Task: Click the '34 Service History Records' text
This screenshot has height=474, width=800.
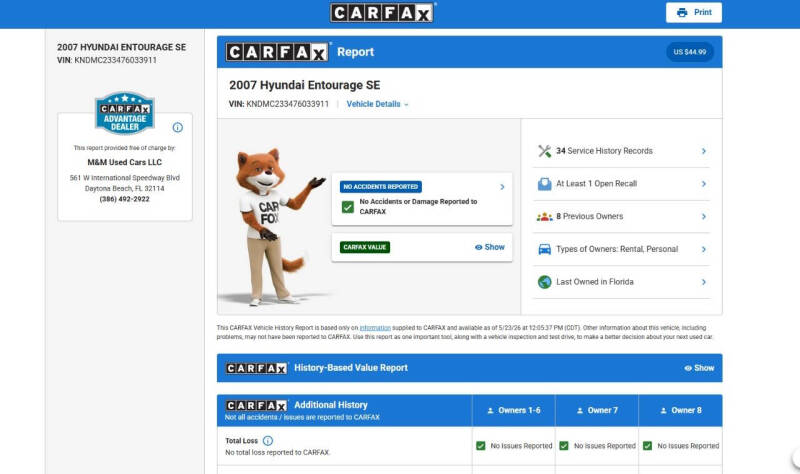Action: pyautogui.click(x=604, y=151)
